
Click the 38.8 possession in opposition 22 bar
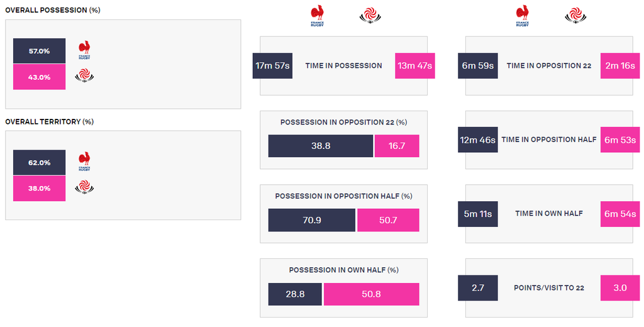(x=321, y=146)
